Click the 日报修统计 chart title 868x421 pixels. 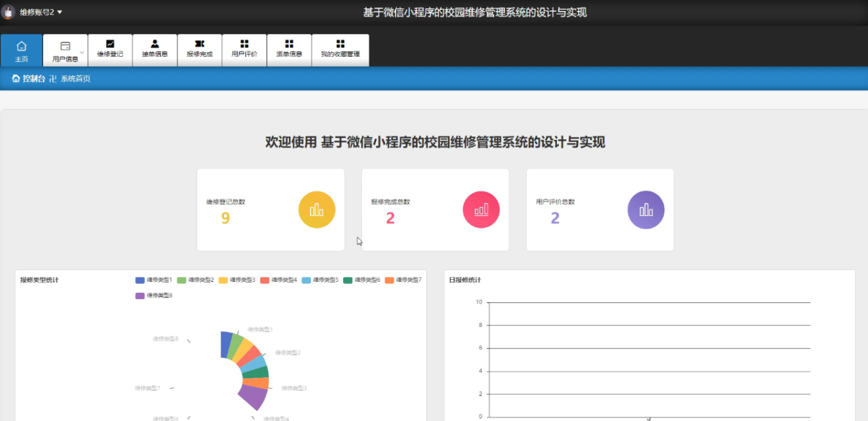465,280
